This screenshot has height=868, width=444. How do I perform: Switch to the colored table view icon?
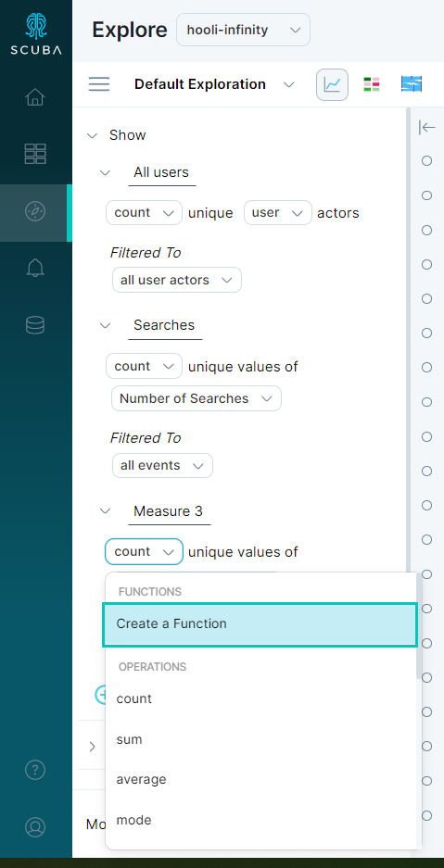pyautogui.click(x=372, y=84)
